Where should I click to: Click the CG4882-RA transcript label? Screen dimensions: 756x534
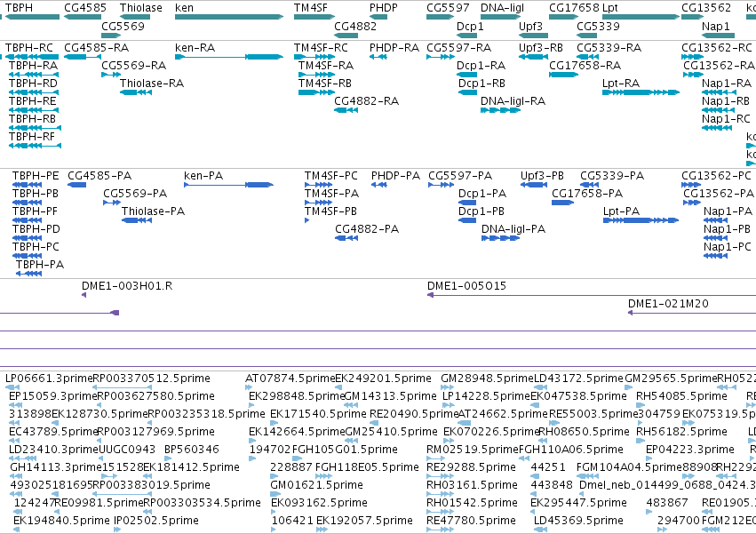366,101
